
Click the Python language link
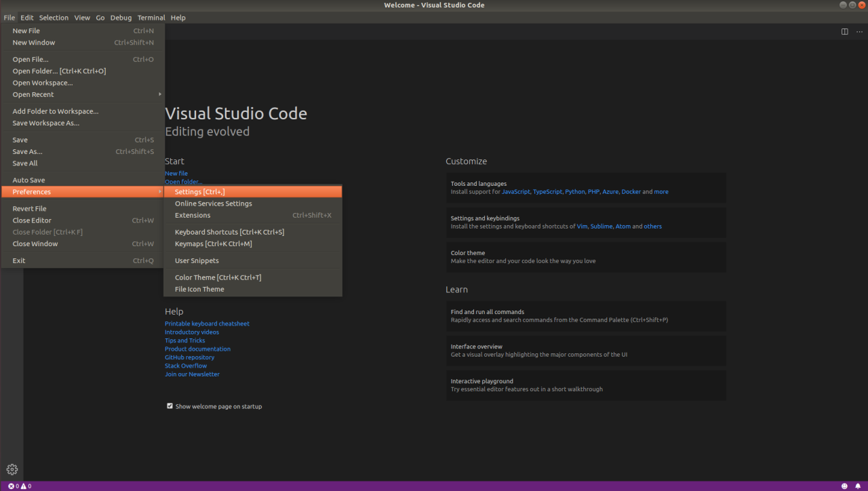(x=575, y=192)
